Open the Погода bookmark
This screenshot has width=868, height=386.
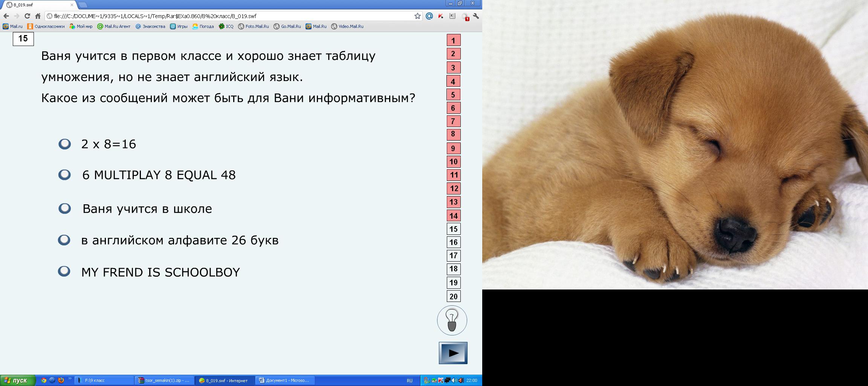click(x=203, y=26)
